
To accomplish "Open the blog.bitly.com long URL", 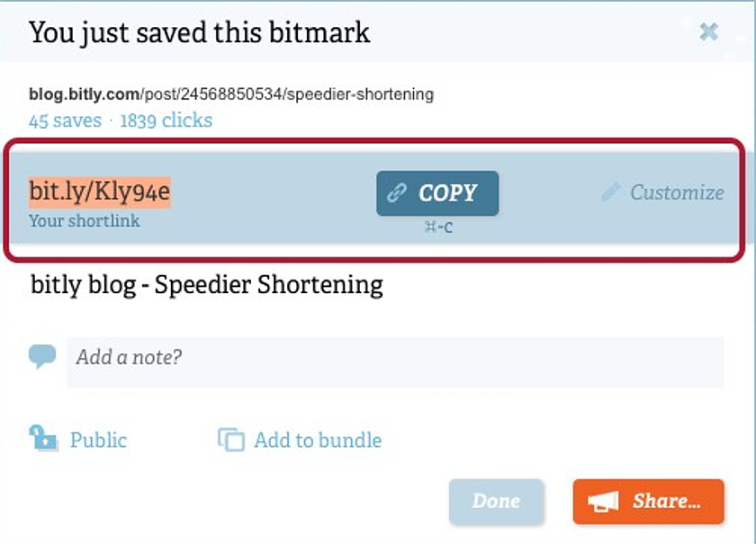I will [x=231, y=94].
